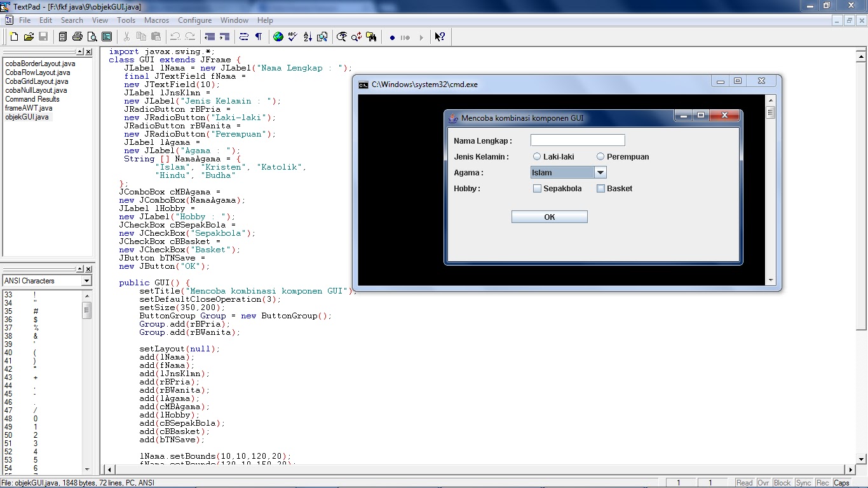Image resolution: width=868 pixels, height=488 pixels.
Task: Select the Perempuan radio button
Action: click(x=600, y=156)
